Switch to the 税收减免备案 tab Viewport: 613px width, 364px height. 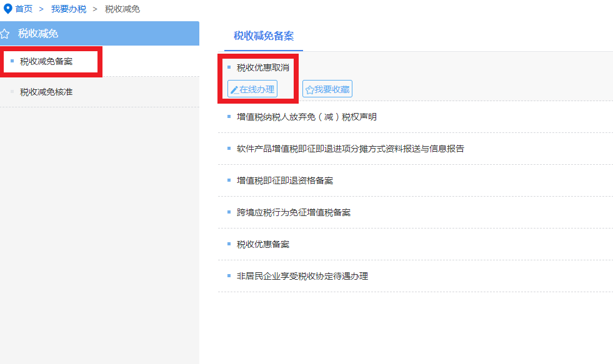tap(264, 36)
